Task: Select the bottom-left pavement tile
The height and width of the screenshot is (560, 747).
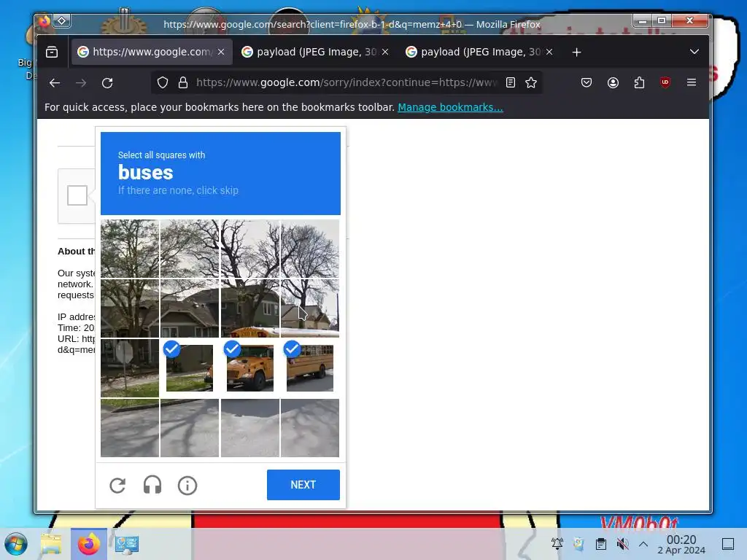Action: click(130, 428)
